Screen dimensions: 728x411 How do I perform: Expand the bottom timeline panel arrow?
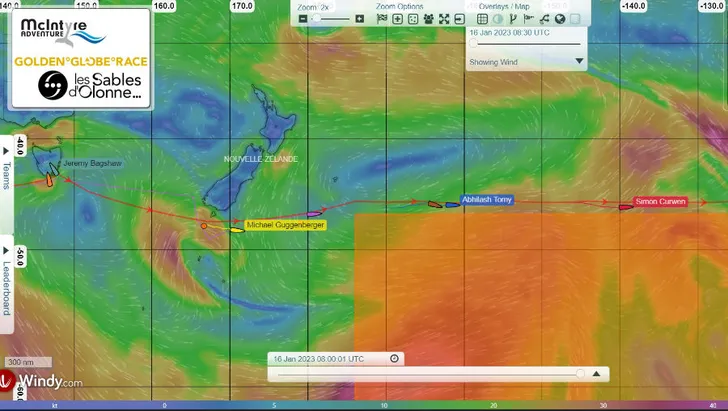click(x=596, y=373)
